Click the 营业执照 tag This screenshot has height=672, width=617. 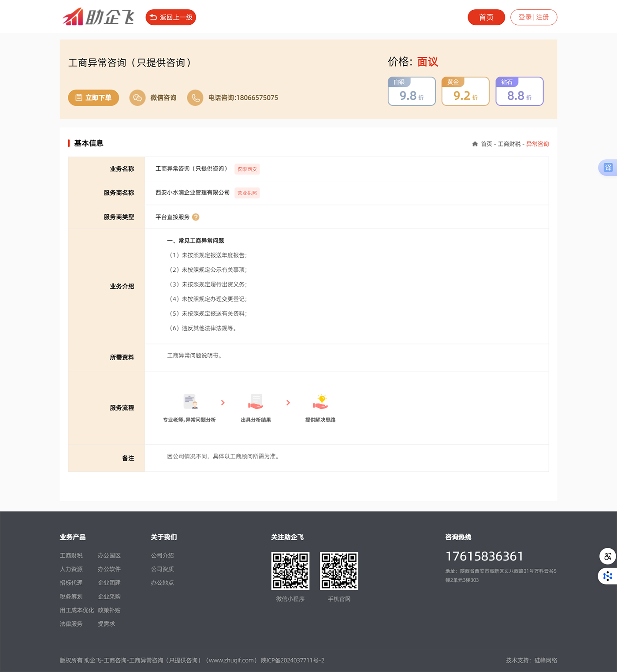[x=247, y=193]
